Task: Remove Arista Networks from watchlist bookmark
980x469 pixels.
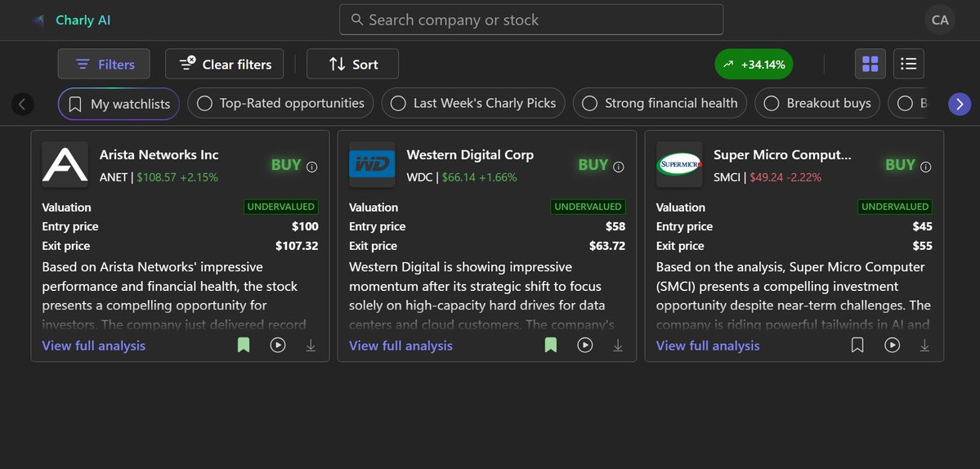Action: (x=244, y=345)
